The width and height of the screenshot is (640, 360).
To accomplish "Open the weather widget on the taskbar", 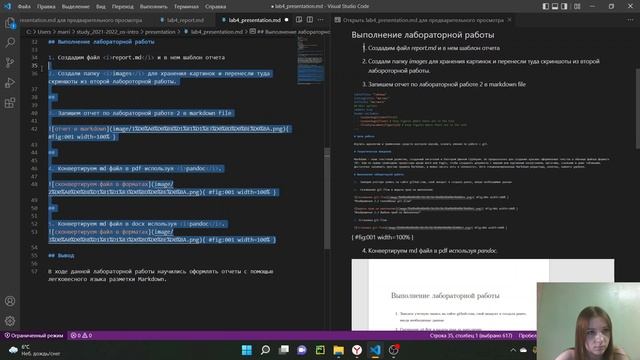I will [x=34, y=350].
